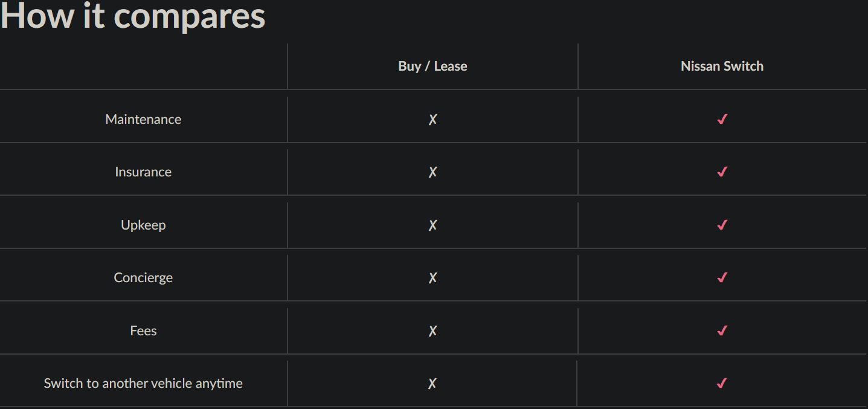Click the X mark in the Maintenance row
This screenshot has height=409, width=868.
(x=432, y=120)
